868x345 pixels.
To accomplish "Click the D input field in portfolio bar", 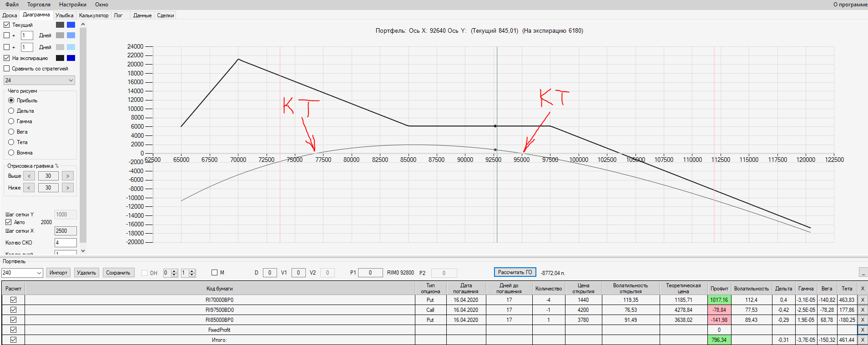I will (x=270, y=273).
